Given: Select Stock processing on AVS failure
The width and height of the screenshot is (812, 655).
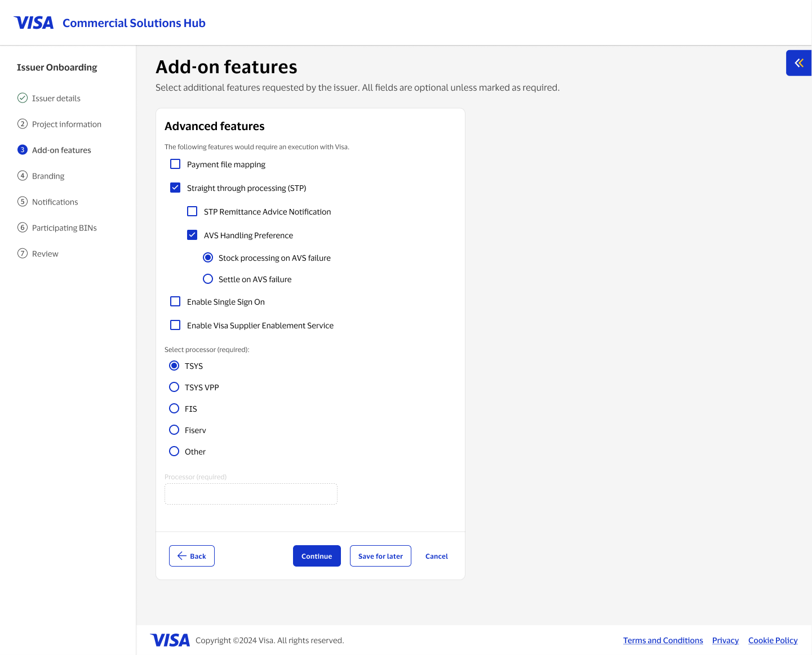Looking at the screenshot, I should [x=208, y=257].
